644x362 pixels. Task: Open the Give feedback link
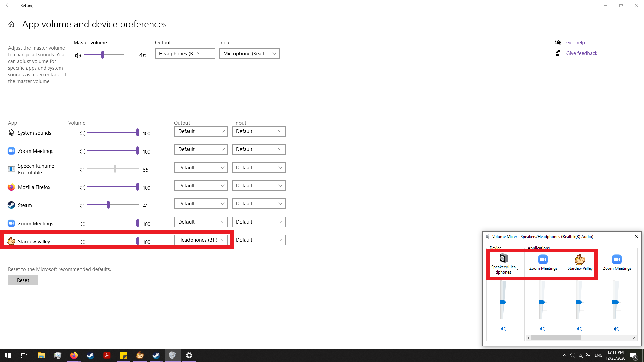pyautogui.click(x=582, y=53)
